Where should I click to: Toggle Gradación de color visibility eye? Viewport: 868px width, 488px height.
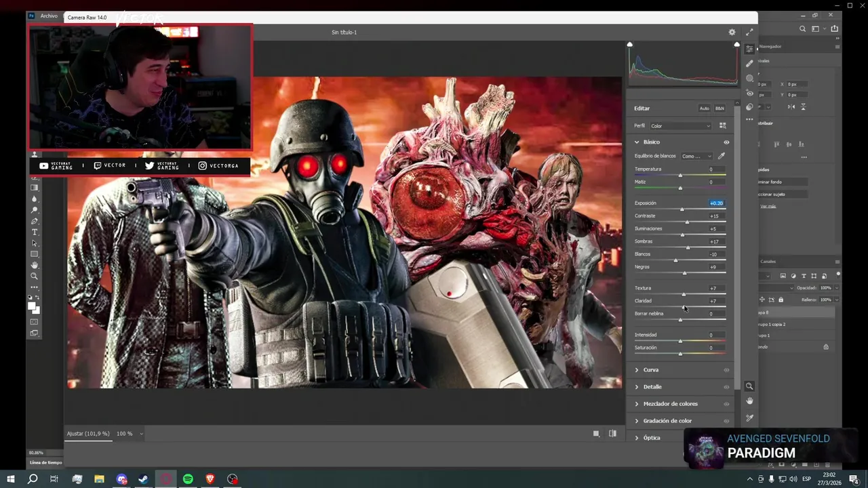pos(726,421)
